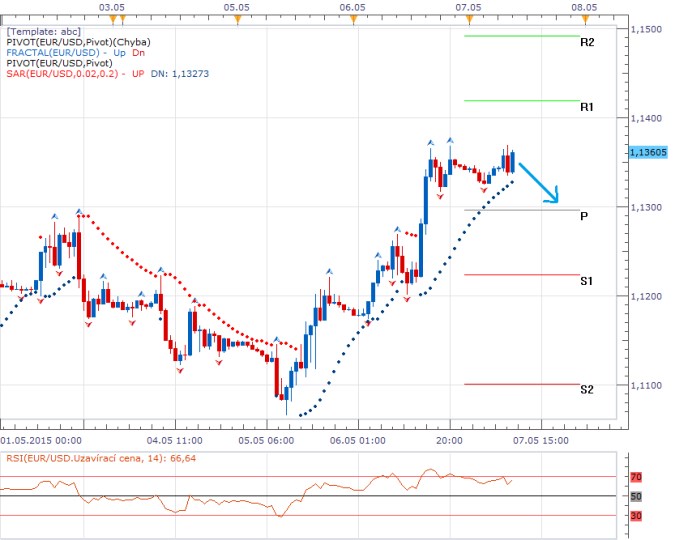
Task: Click the 1,1500 price axis label
Action: (648, 30)
